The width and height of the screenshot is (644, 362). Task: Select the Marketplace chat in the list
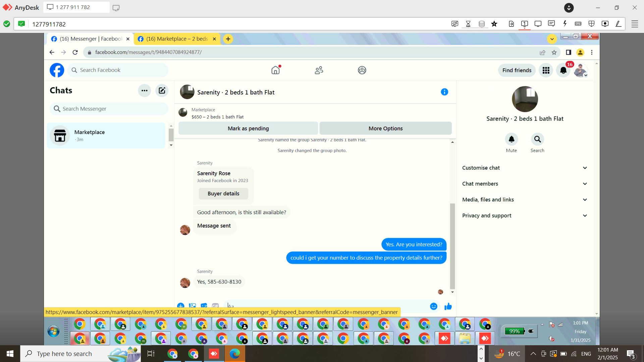pyautogui.click(x=106, y=135)
